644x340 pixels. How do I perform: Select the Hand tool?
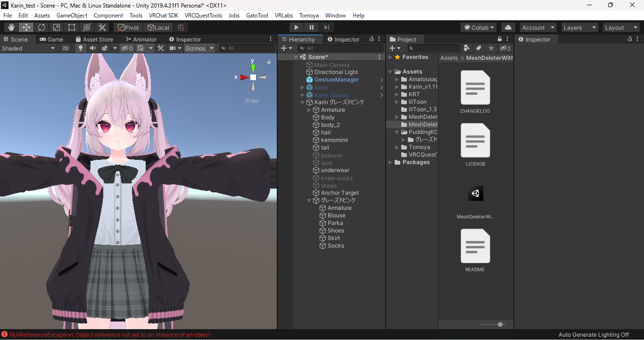[x=11, y=27]
